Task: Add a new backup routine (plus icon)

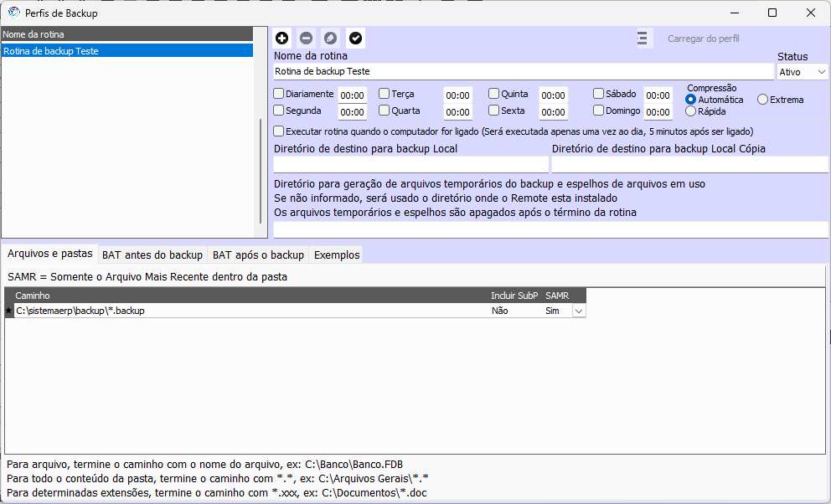Action: click(282, 39)
